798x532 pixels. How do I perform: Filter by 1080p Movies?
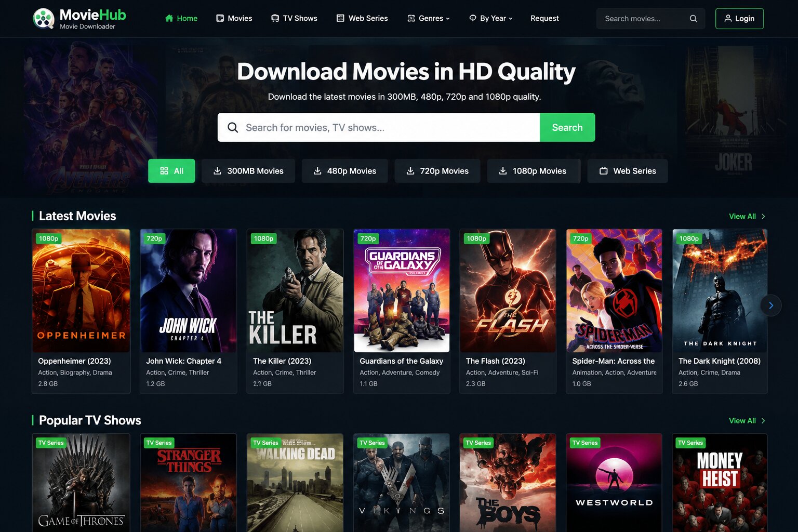[x=534, y=171]
